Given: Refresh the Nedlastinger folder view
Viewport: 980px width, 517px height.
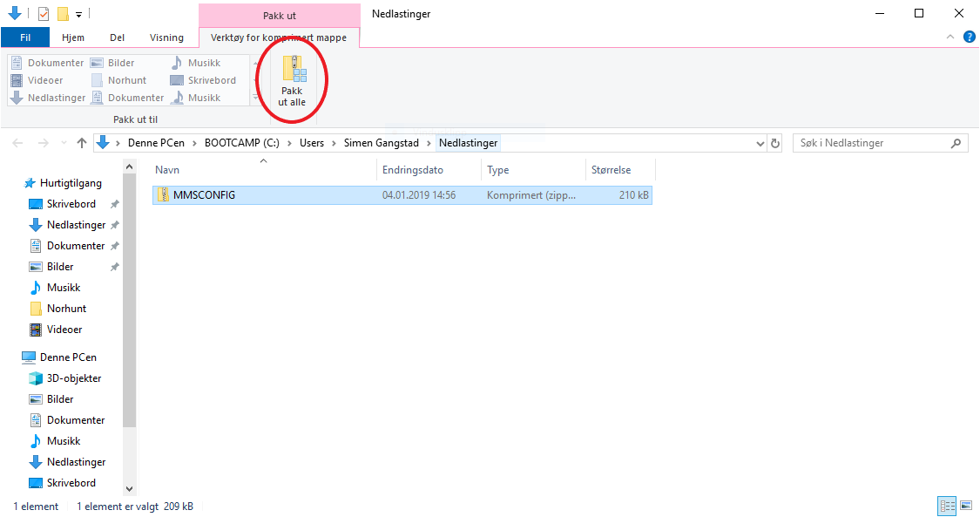Looking at the screenshot, I should [775, 143].
